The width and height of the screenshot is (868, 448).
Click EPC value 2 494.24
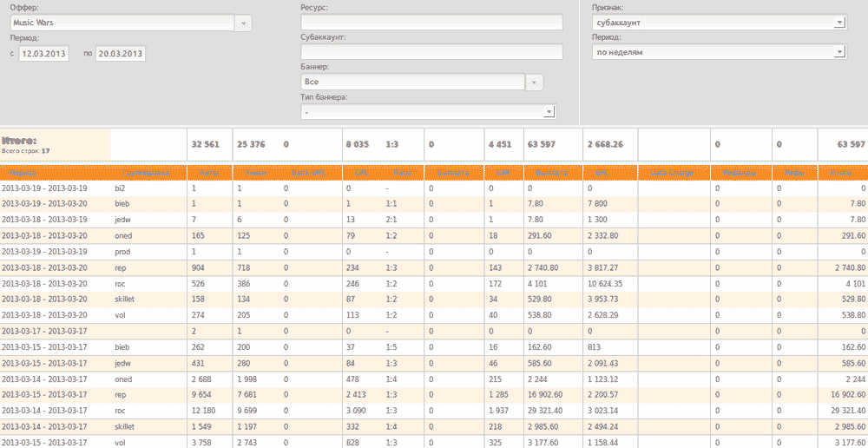tap(604, 427)
